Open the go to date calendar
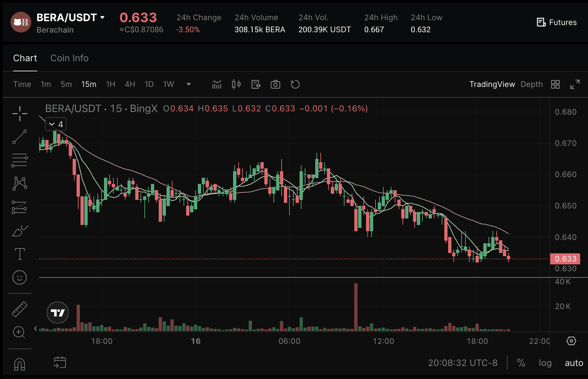The width and height of the screenshot is (588, 379). [60, 363]
